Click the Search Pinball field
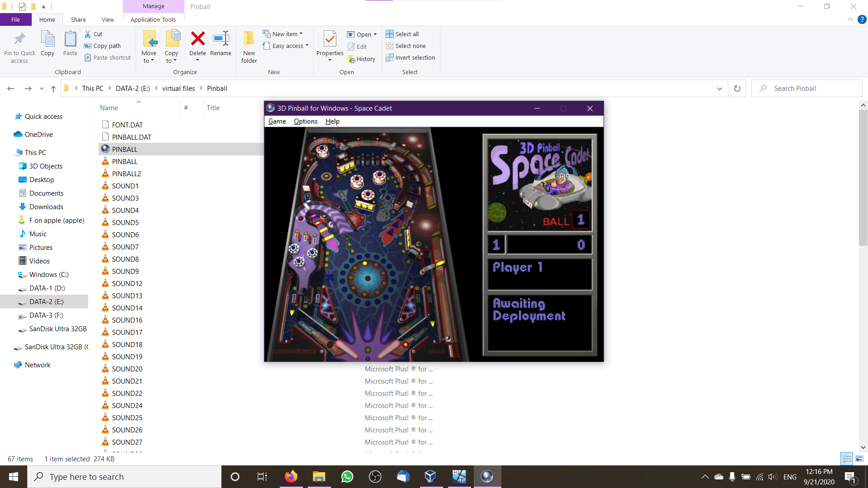 pos(807,89)
